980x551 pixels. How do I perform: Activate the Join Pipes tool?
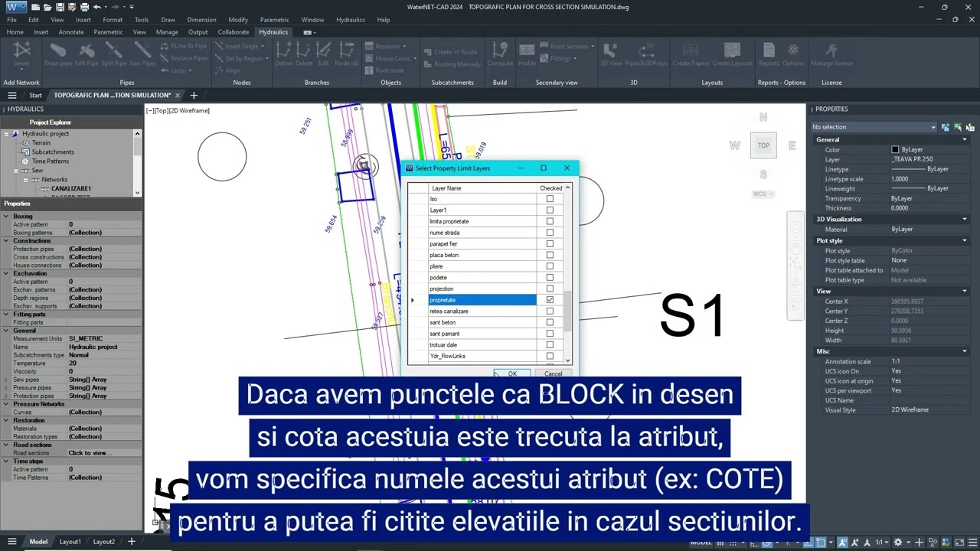[142, 54]
